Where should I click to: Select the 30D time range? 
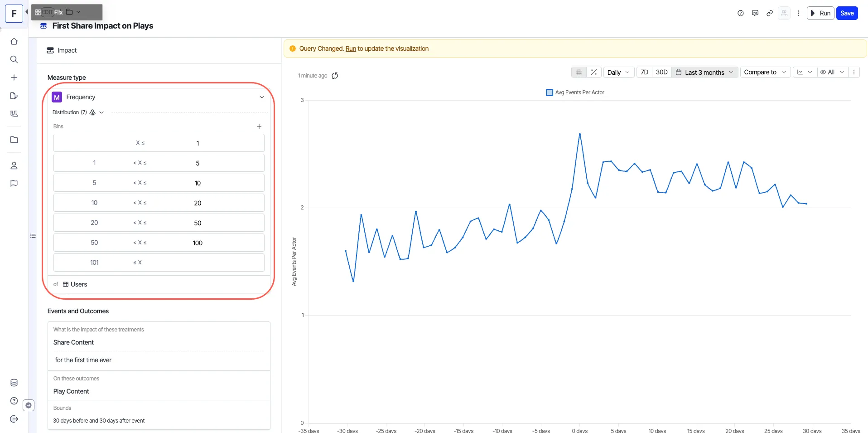pyautogui.click(x=661, y=72)
